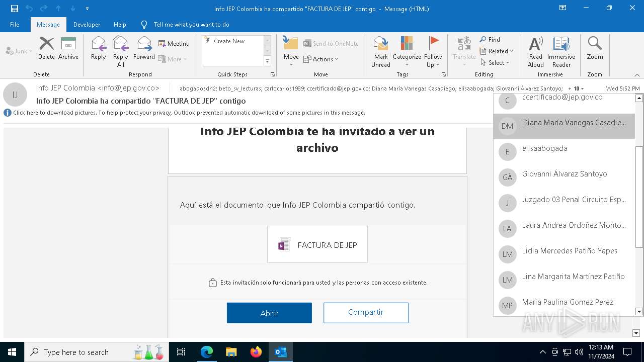Select recipient Laura Andrea Ordoñez
644x362 pixels.
coord(564,228)
